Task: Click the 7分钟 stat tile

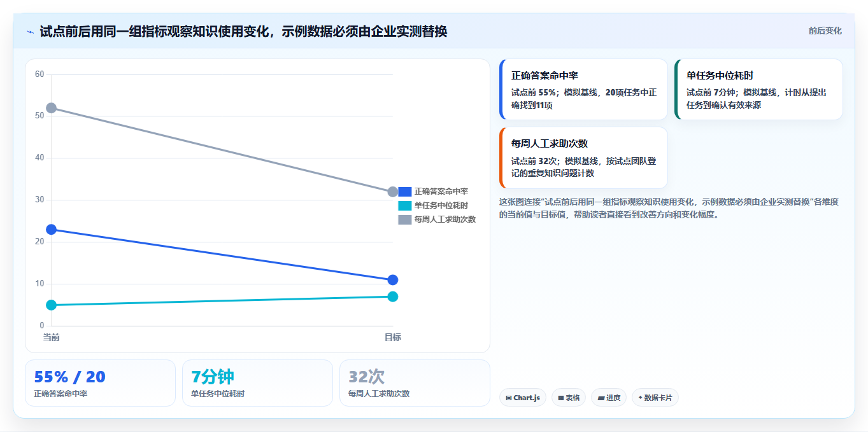Action: pyautogui.click(x=257, y=383)
